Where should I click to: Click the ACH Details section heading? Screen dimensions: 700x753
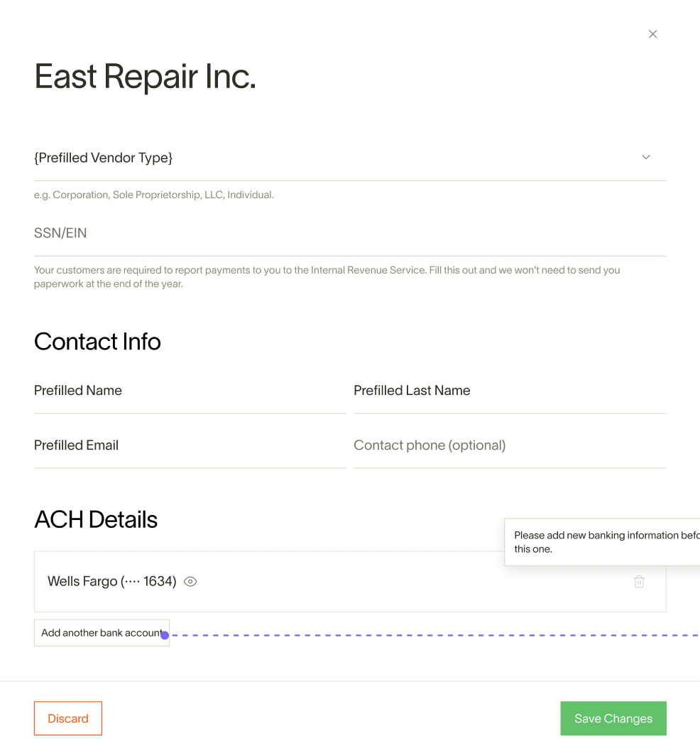click(96, 519)
